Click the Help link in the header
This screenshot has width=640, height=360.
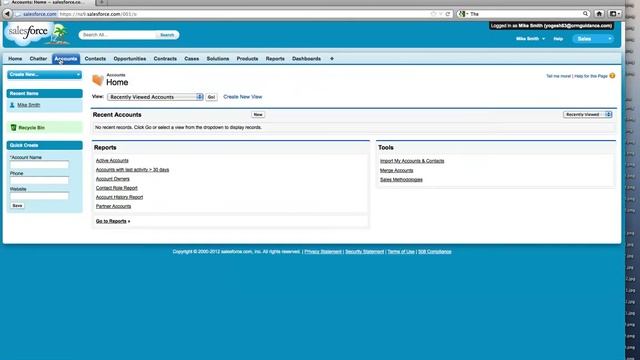(x=558, y=39)
